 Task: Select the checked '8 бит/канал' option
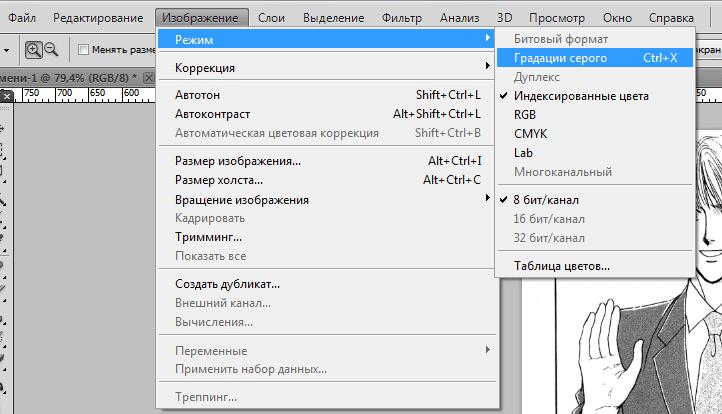(x=546, y=200)
